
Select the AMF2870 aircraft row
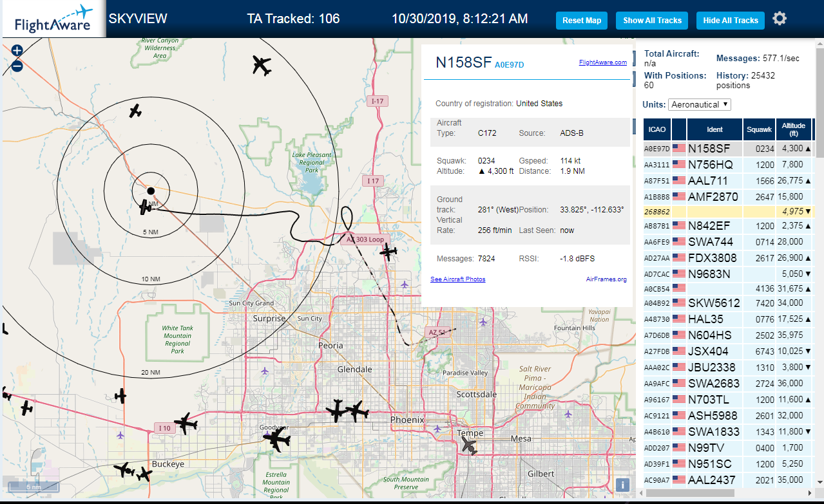click(729, 197)
